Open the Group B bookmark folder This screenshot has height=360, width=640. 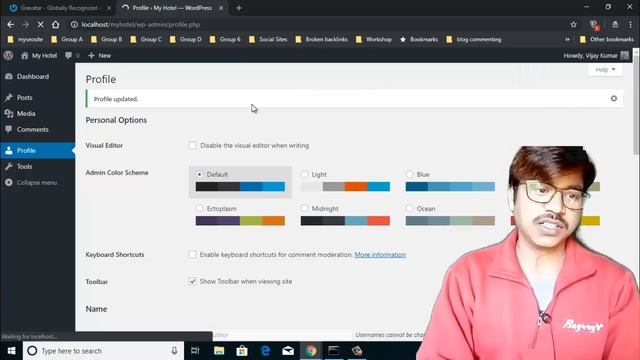(107, 40)
